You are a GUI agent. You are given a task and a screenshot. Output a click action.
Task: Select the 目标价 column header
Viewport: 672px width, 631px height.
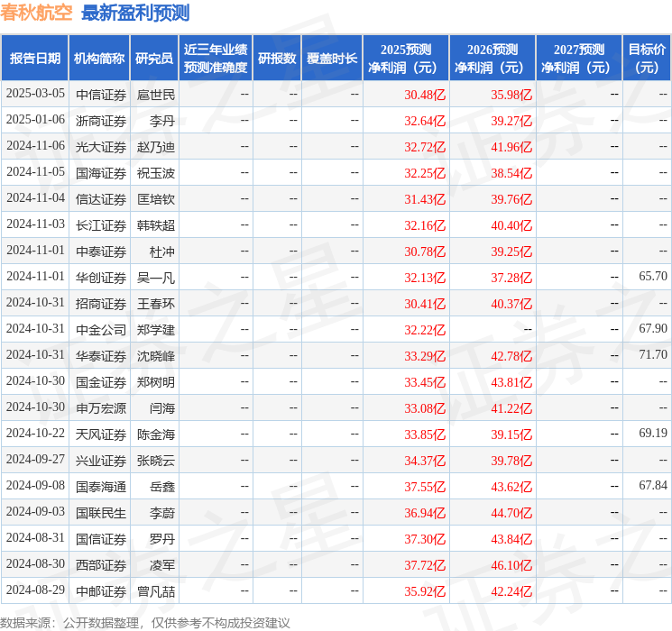[x=646, y=59]
